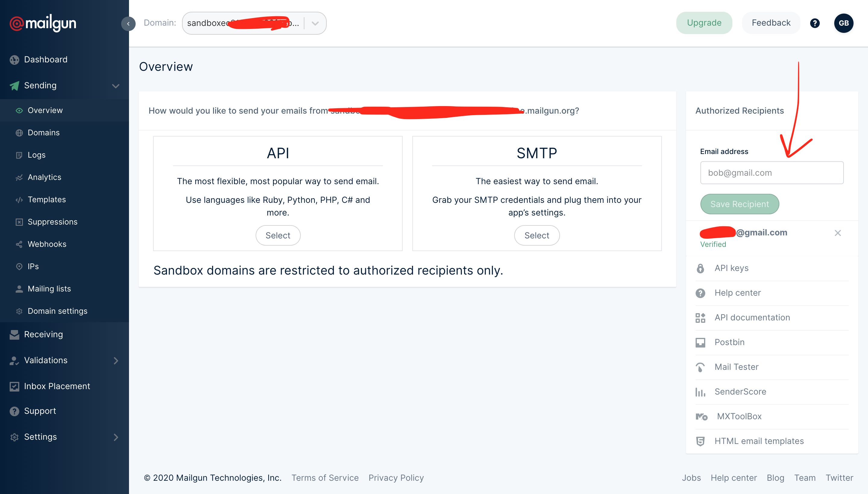The height and width of the screenshot is (494, 868).
Task: Open the Postbin resource link
Action: pyautogui.click(x=729, y=342)
